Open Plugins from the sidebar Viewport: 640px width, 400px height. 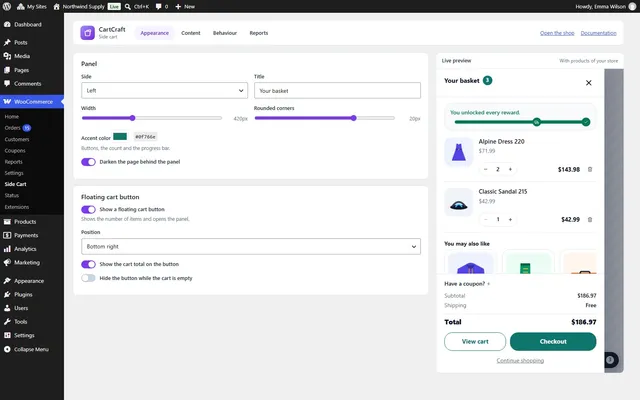click(23, 294)
